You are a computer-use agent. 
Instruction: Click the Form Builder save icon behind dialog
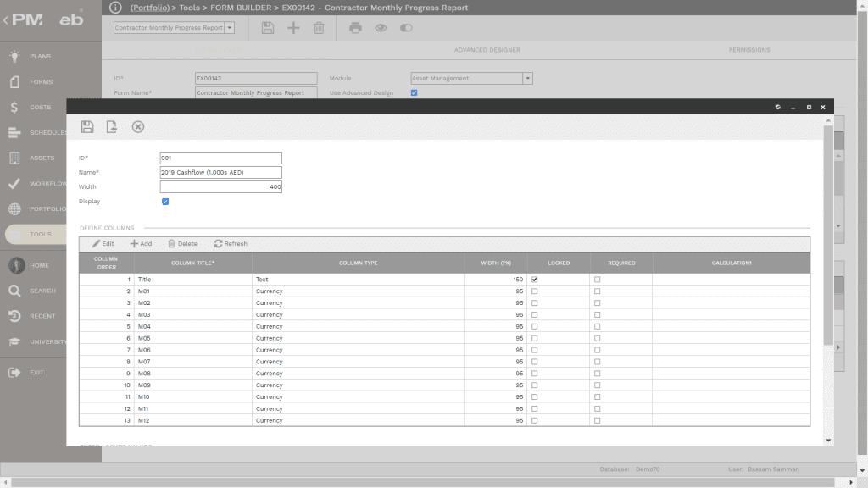point(268,28)
